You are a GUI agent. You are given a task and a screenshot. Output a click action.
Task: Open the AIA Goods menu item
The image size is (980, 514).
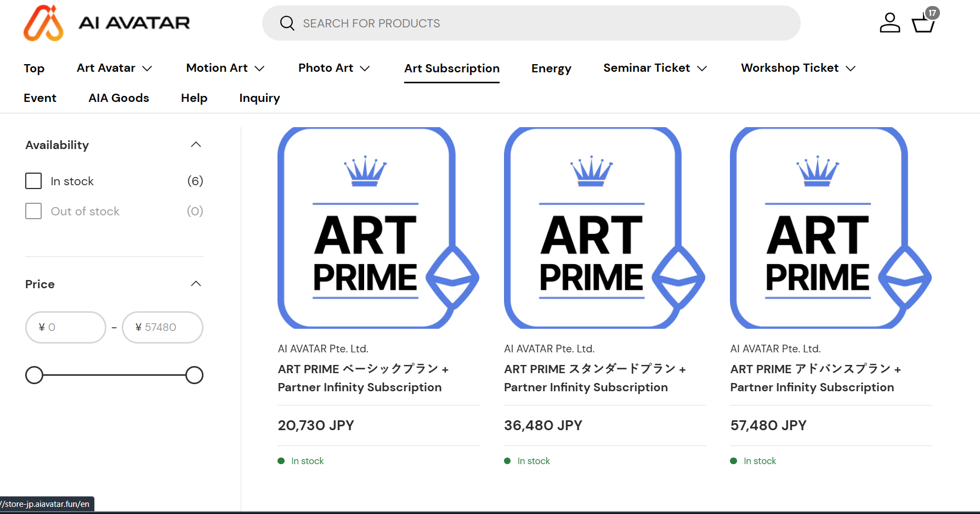(118, 98)
